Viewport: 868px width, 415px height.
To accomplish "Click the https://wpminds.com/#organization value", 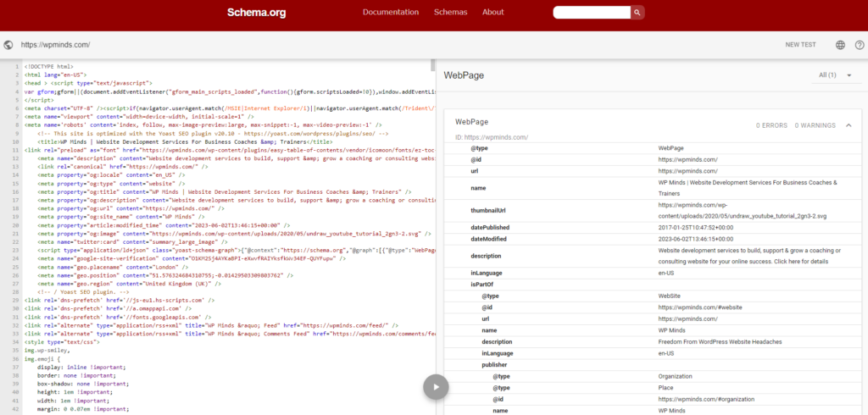I will [x=706, y=399].
